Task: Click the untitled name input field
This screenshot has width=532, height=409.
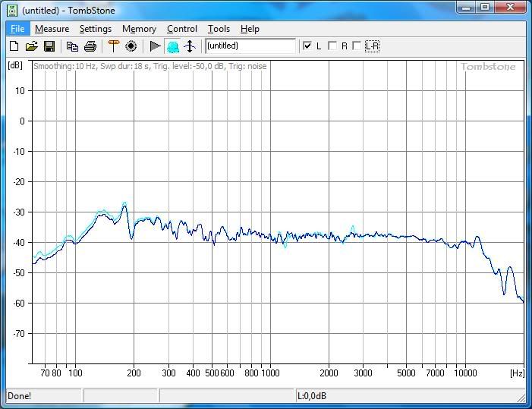Action: coord(250,46)
